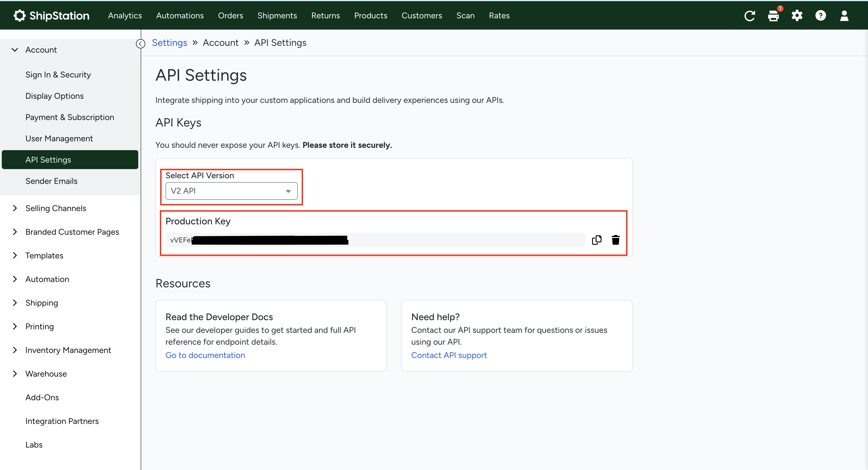Open the print queue printer icon
Screen dimensions: 868x470
(773, 16)
